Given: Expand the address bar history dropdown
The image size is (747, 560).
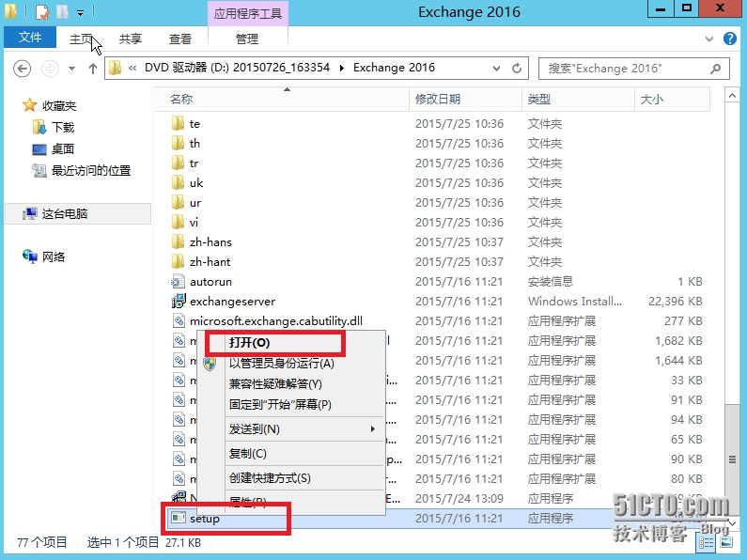Looking at the screenshot, I should [496, 68].
